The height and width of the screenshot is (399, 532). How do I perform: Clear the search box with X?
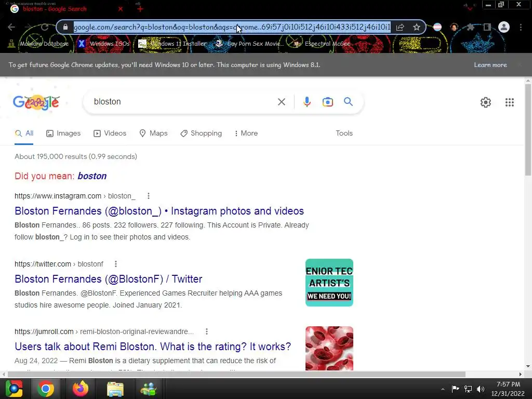pos(281,102)
